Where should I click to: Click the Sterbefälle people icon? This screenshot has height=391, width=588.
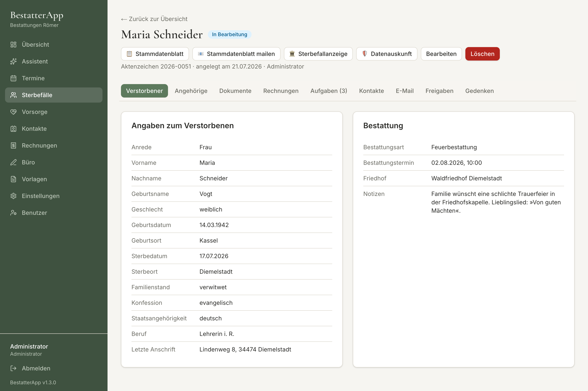pyautogui.click(x=13, y=95)
